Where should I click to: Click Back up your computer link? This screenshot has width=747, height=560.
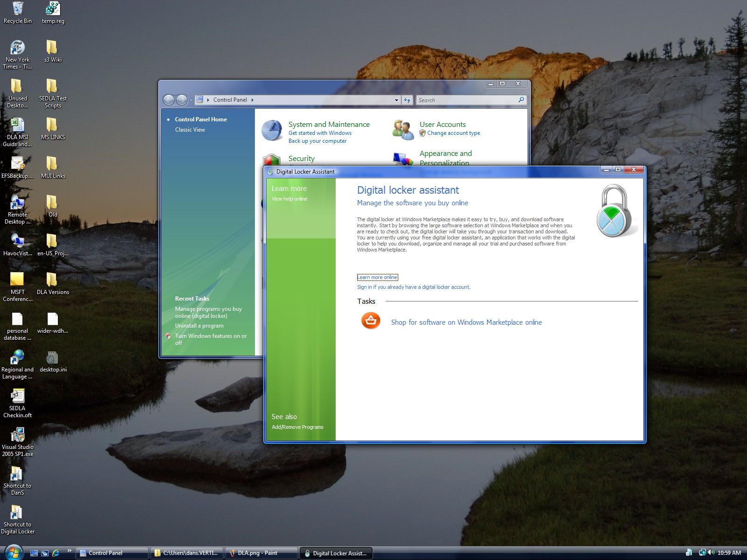coord(317,141)
